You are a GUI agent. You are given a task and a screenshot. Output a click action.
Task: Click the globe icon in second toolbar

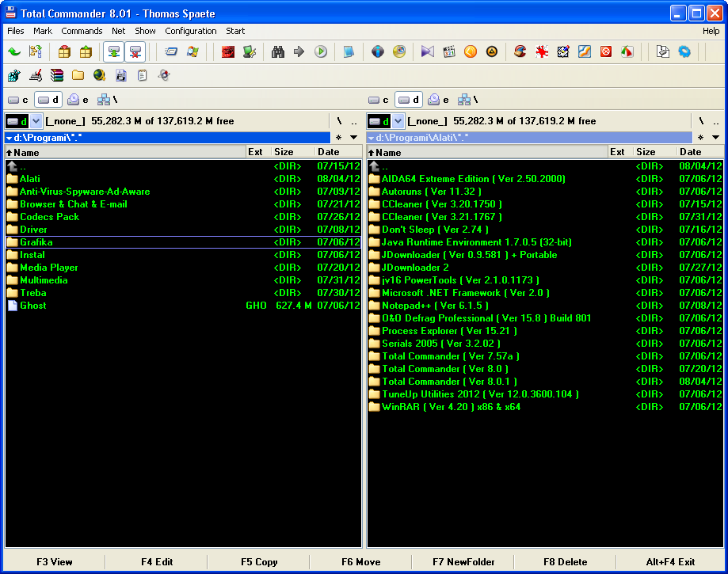[99, 75]
